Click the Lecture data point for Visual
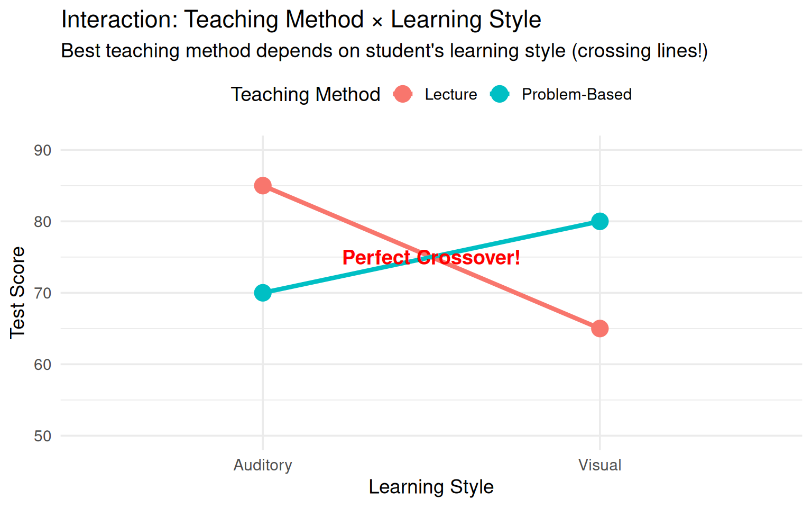The height and width of the screenshot is (508, 812). tap(599, 329)
